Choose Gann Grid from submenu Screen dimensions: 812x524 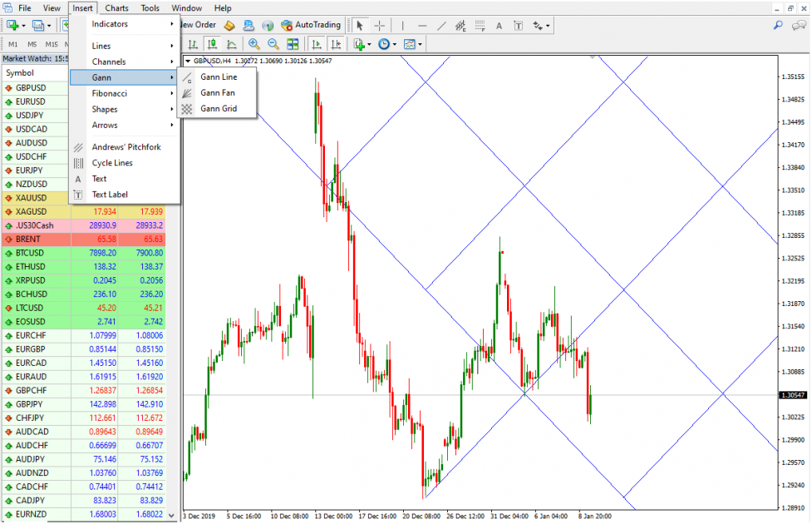tap(217, 109)
